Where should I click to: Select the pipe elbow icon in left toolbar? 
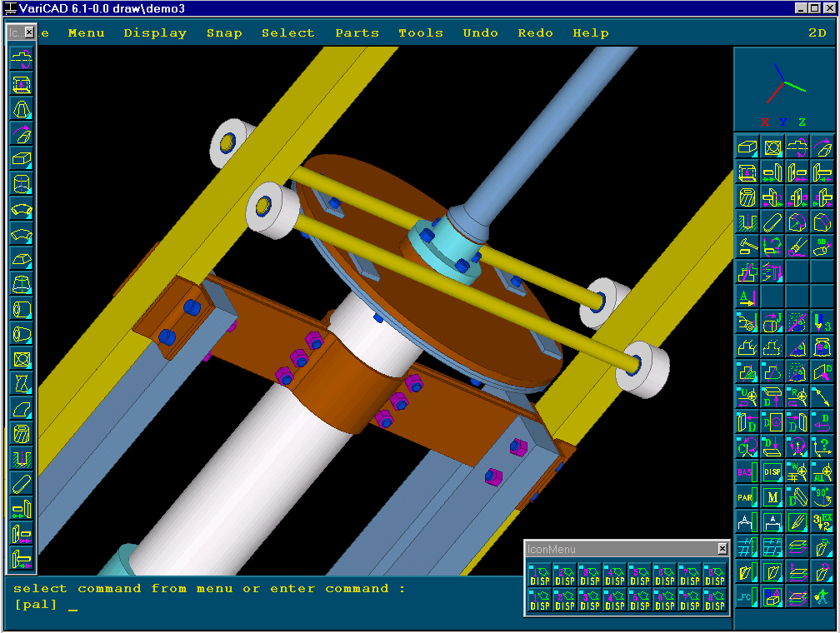pyautogui.click(x=22, y=209)
